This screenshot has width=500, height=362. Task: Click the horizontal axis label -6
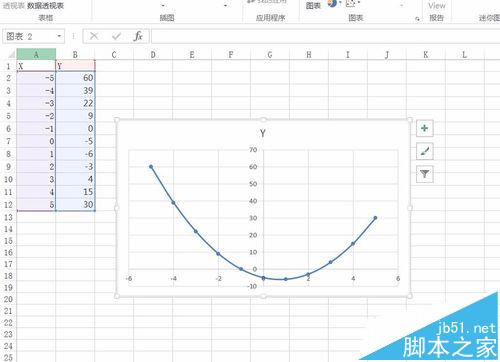point(129,278)
